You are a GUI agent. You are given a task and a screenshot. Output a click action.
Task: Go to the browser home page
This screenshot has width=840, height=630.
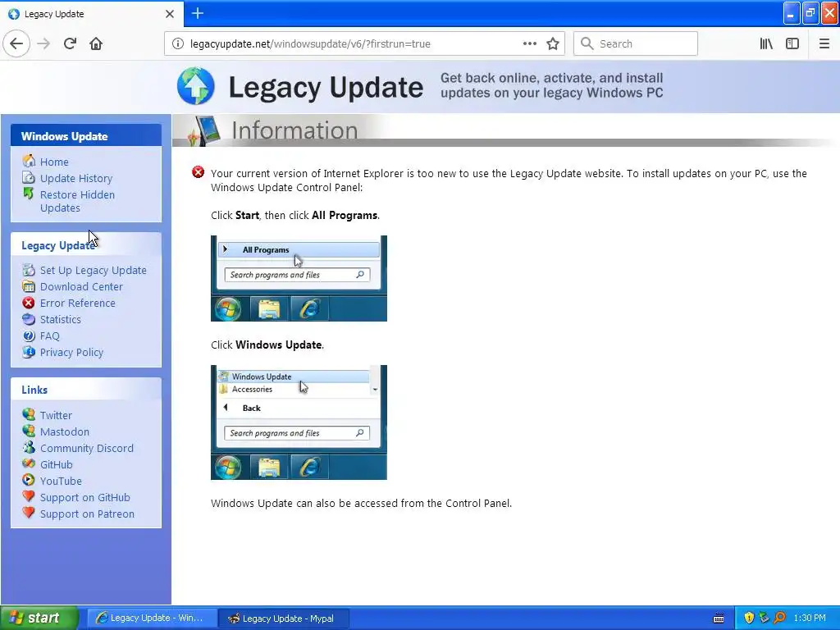pos(96,44)
